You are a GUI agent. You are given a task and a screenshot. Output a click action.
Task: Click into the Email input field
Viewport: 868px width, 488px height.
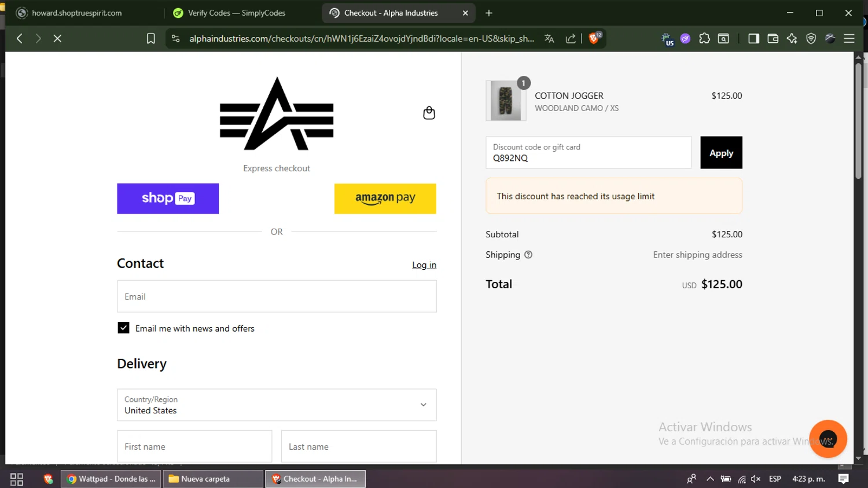(277, 296)
